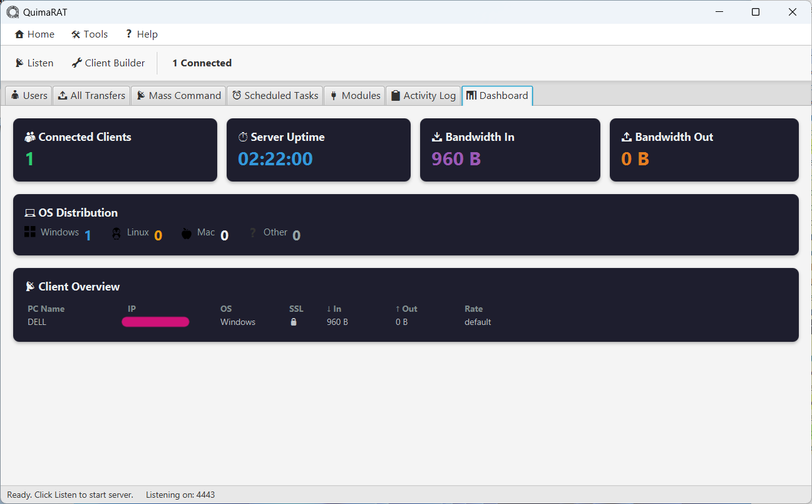Switch to the Activity Log tab
The image size is (812, 504).
423,95
